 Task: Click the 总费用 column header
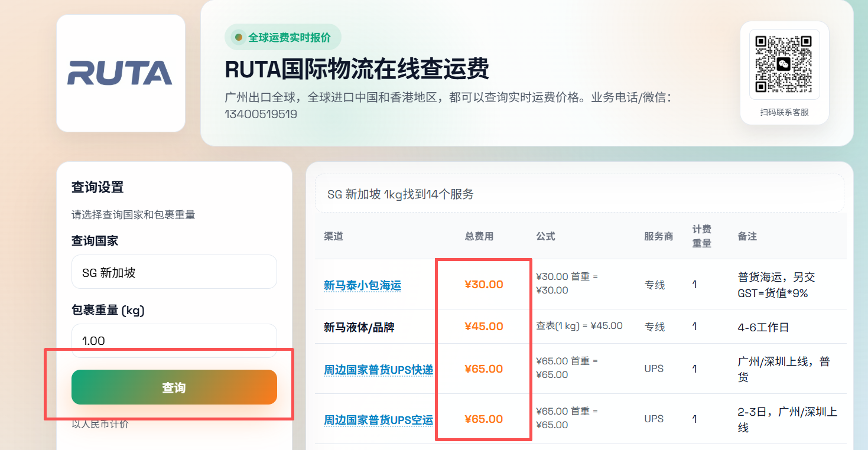(479, 236)
